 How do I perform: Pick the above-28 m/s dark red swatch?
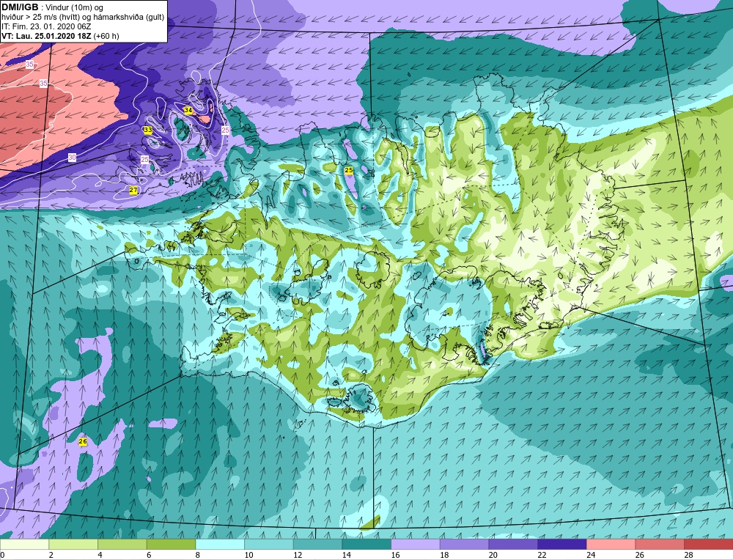(x=708, y=544)
